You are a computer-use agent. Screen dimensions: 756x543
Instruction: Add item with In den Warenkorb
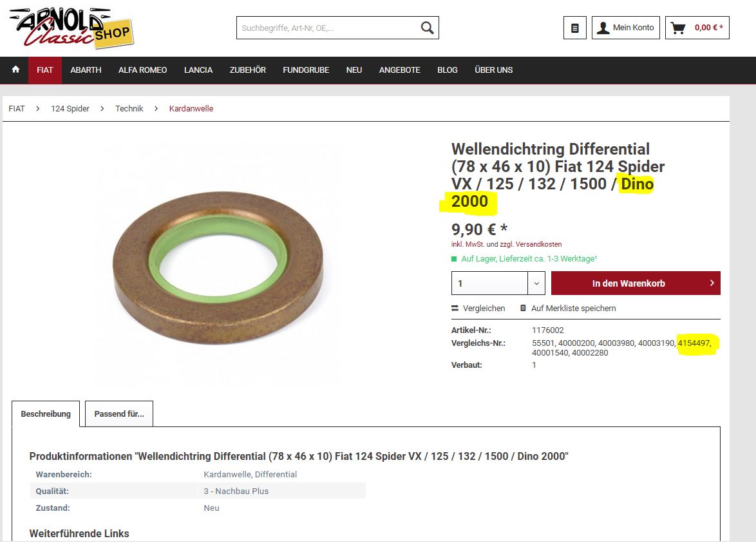click(636, 283)
